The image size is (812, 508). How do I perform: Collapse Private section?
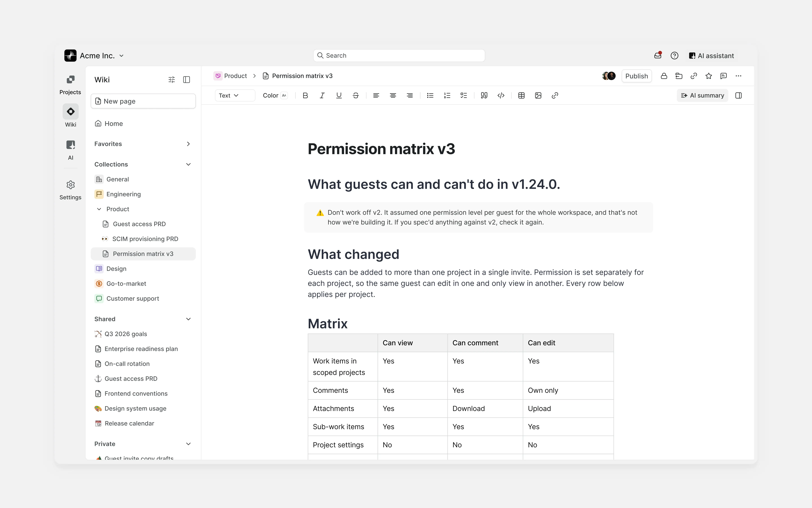coord(188,444)
